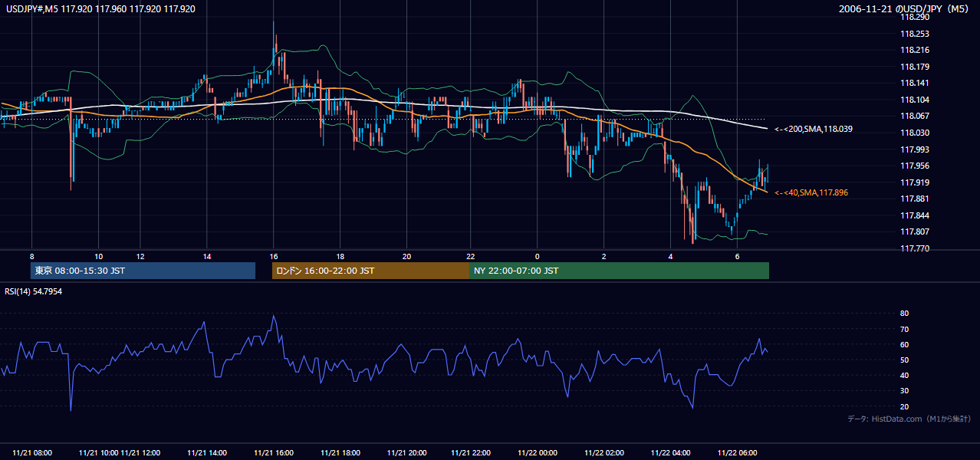Screen dimensions: 980x460
Task: Click hour tick 10 under the price chart
Action: point(99,256)
